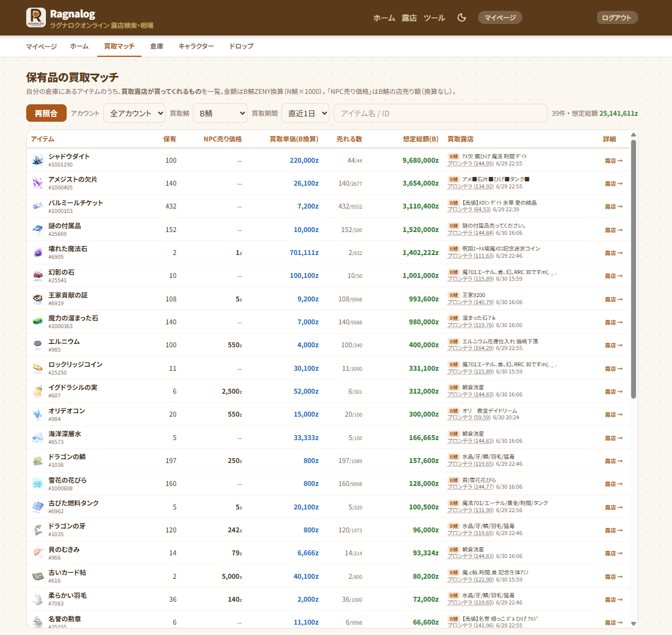
Task: Click the ロックリッジコイン item icon
Action: click(x=38, y=369)
